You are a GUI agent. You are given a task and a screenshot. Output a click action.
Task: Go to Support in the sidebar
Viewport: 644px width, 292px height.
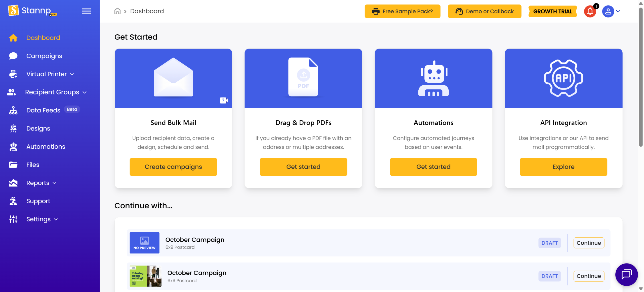pyautogui.click(x=38, y=201)
